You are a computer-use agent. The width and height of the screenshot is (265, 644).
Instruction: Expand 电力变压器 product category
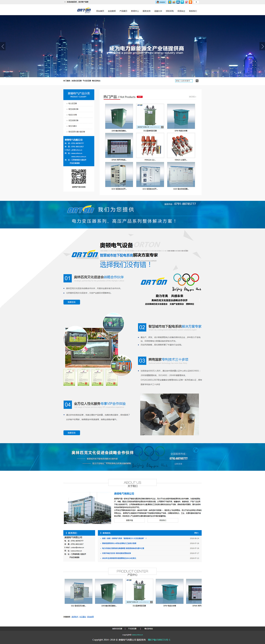pos(73,104)
